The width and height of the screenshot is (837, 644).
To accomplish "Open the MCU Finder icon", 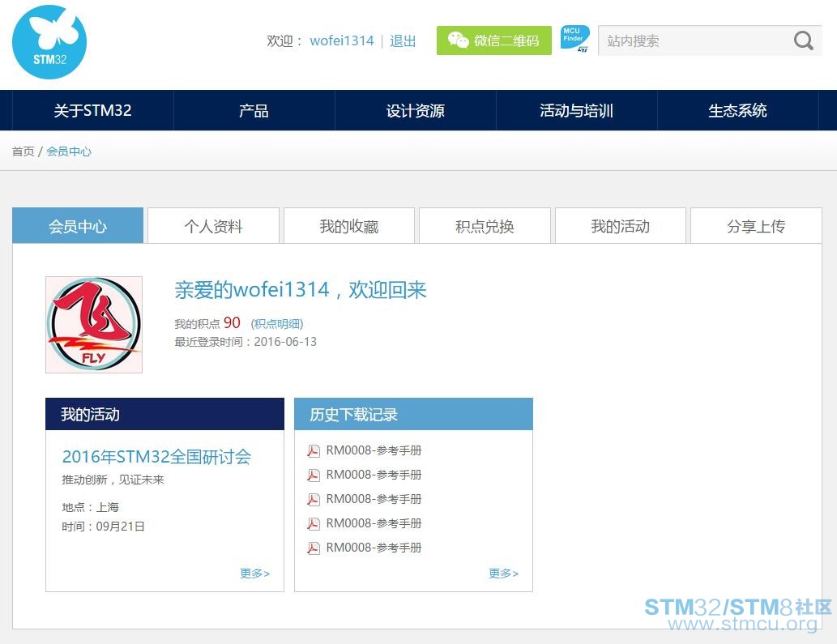I will (575, 39).
